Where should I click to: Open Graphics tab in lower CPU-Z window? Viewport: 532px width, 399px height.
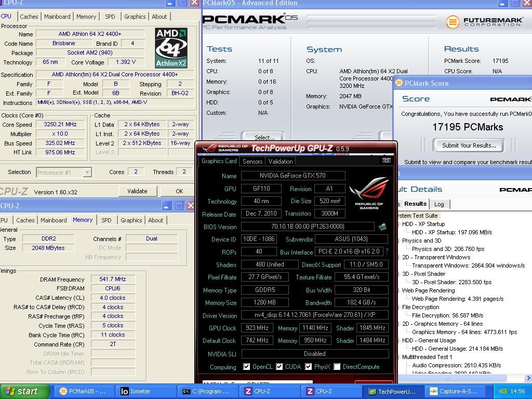pos(131,220)
